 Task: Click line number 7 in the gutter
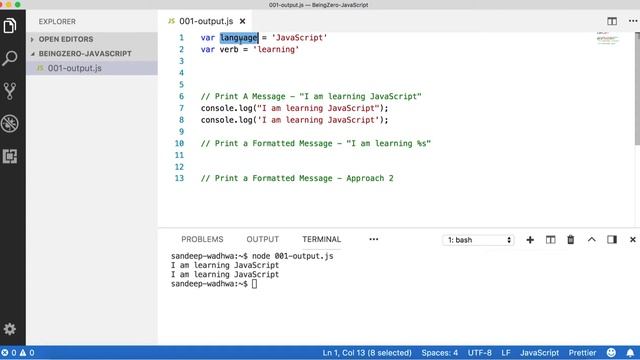coord(181,108)
